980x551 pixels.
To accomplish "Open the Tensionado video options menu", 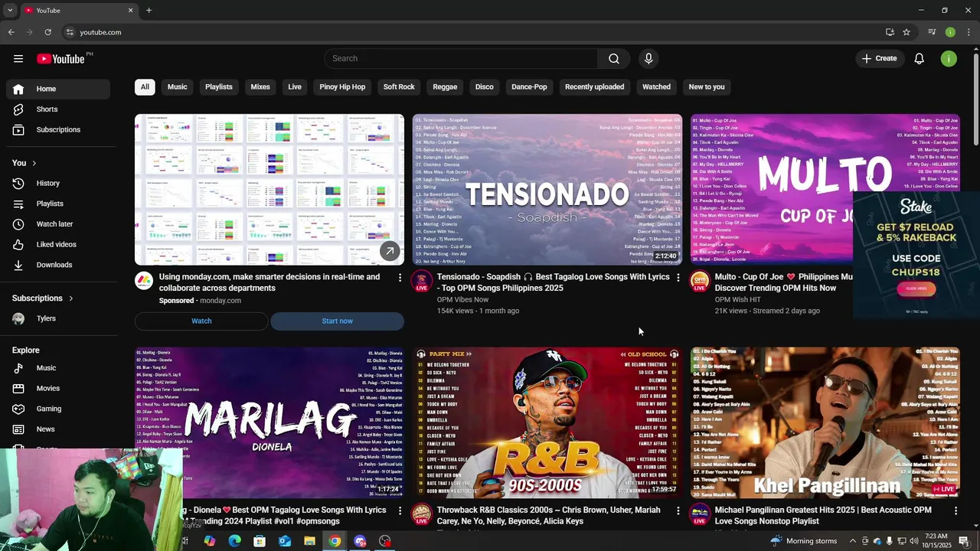I will [x=678, y=278].
